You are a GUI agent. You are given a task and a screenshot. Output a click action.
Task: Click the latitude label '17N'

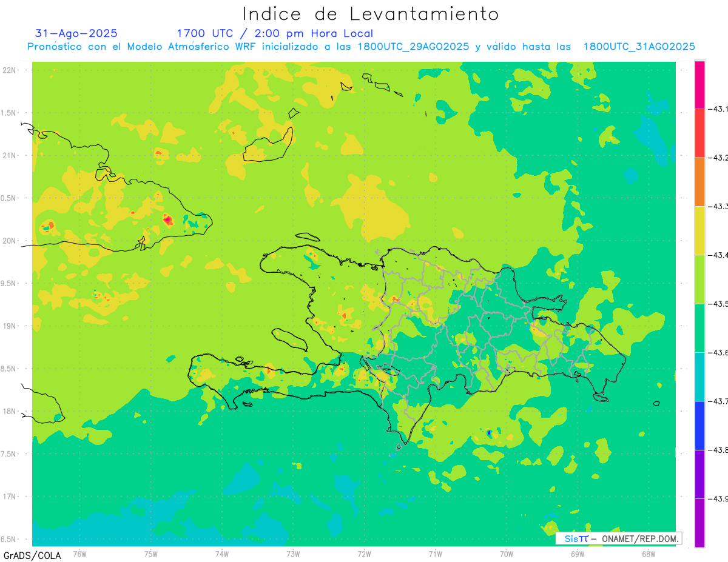[x=9, y=497]
